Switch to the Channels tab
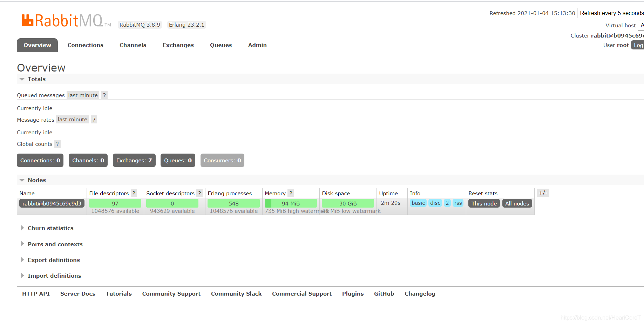Image resolution: width=644 pixels, height=324 pixels. pyautogui.click(x=133, y=45)
